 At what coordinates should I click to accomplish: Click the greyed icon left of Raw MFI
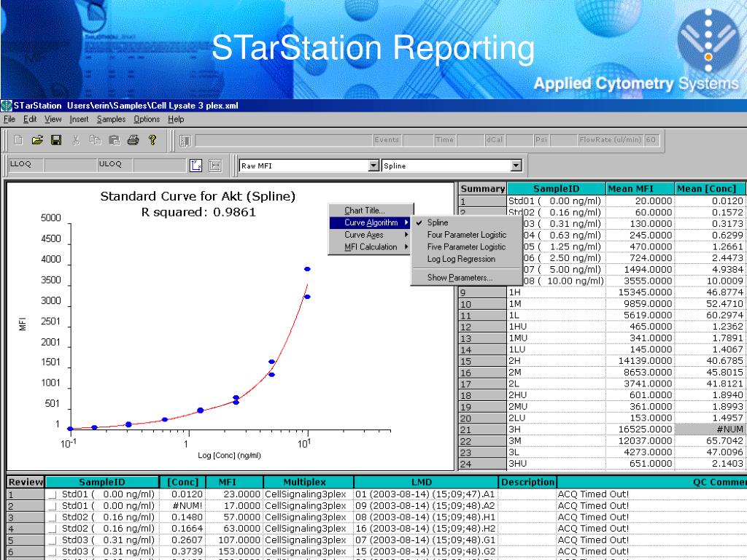tap(215, 166)
